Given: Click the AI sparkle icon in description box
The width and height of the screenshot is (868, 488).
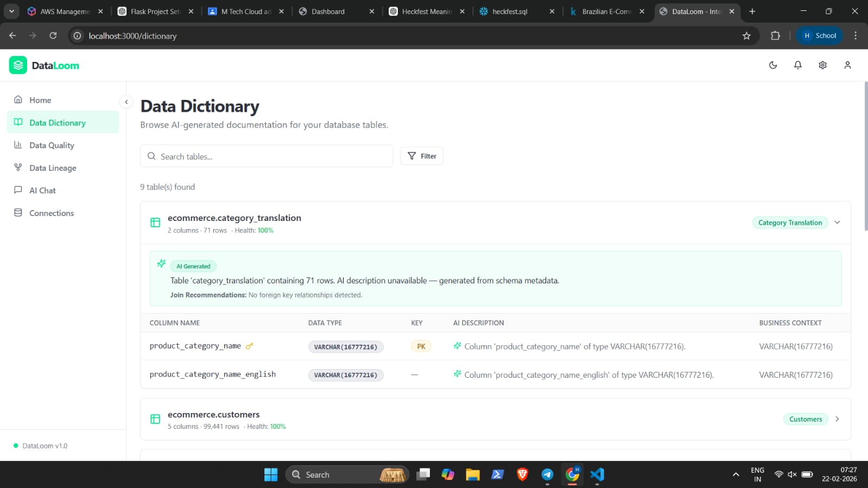Looking at the screenshot, I should pos(161,263).
